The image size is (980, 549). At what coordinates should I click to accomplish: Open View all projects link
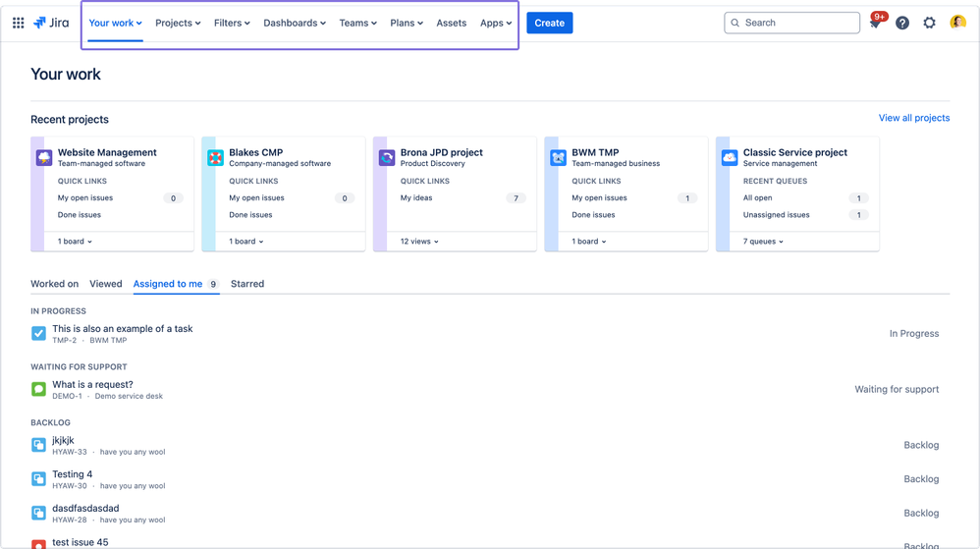[914, 118]
